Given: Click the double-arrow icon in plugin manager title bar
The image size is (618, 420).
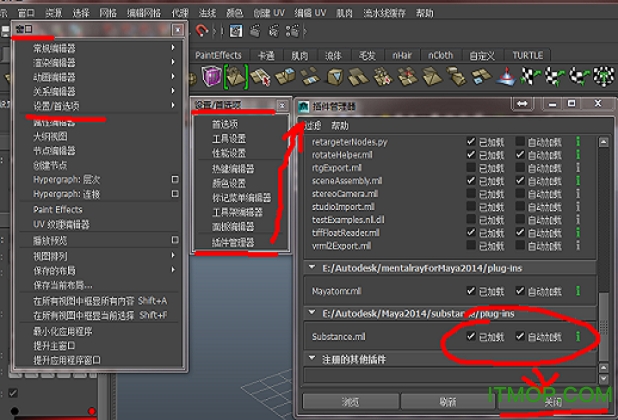Looking at the screenshot, I should coord(522,104).
